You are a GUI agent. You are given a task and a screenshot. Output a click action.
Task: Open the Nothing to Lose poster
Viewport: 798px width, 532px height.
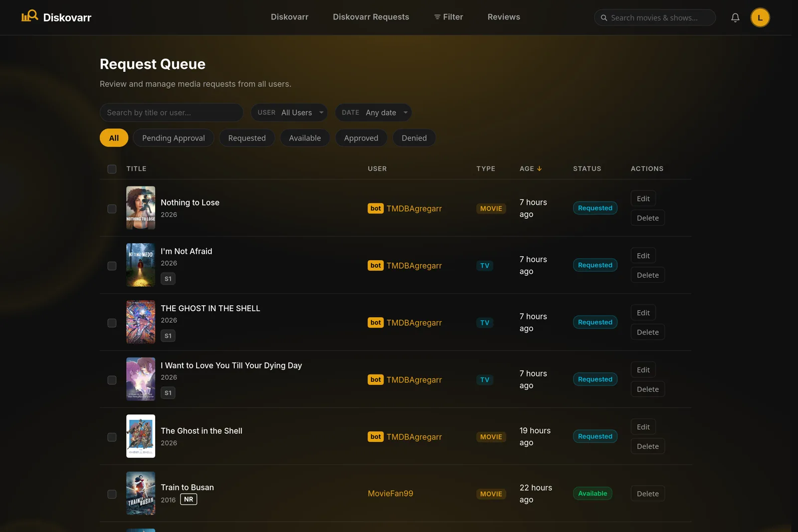pos(141,208)
